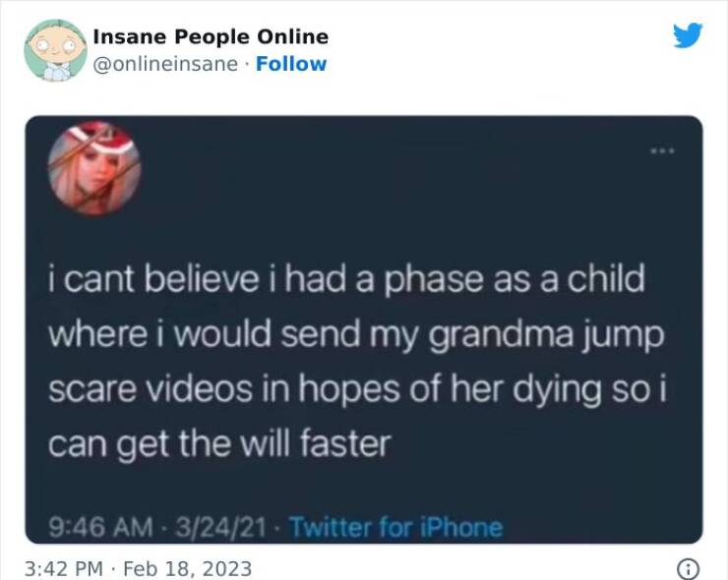Click the word 'grandma' in the tweet
This screenshot has width=728, height=580.
[x=501, y=336]
